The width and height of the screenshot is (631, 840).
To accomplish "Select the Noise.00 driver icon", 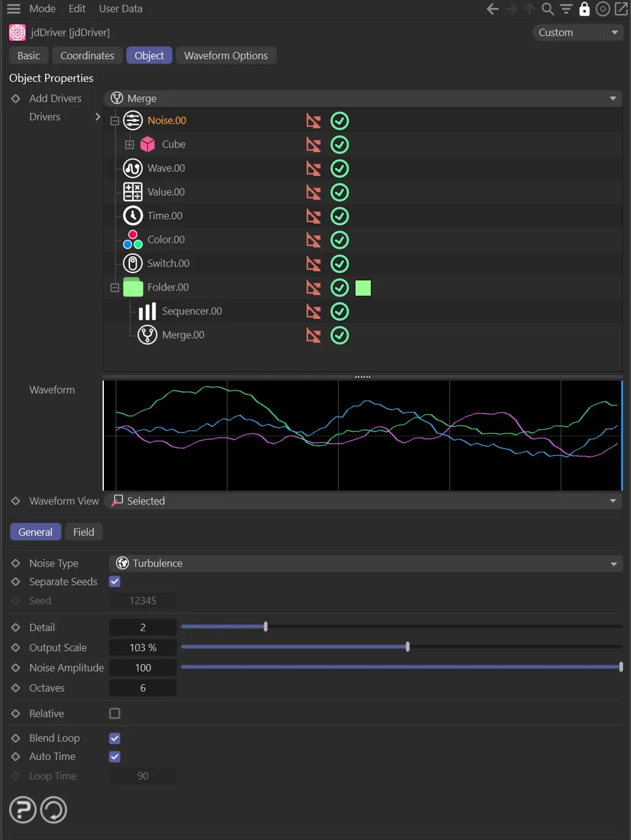I will 133,120.
